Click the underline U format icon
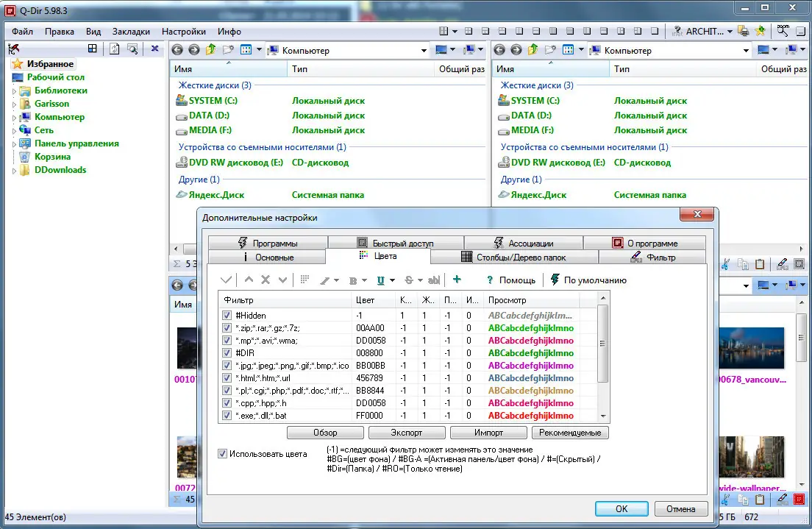 (381, 280)
